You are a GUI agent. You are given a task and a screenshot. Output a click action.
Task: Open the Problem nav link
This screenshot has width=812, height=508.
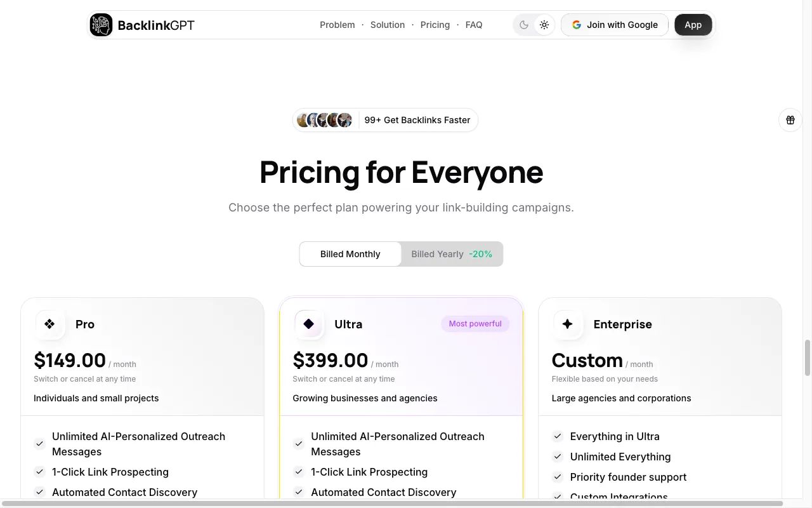(337, 25)
